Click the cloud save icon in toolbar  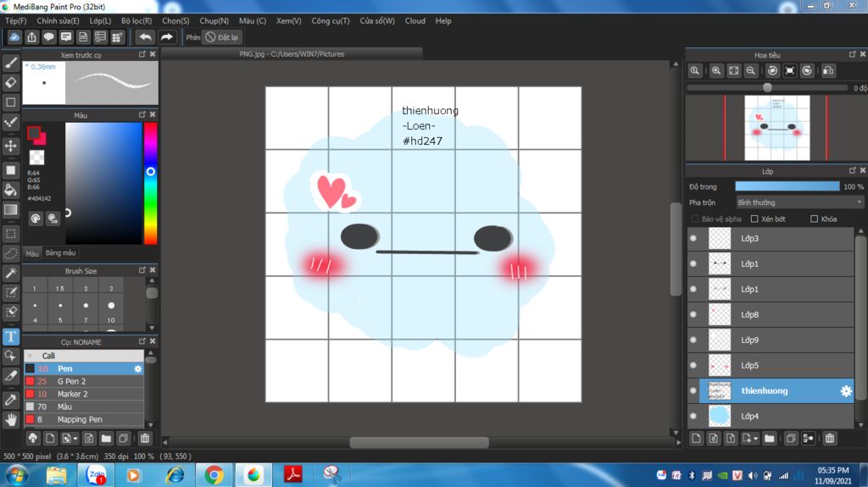pos(14,37)
